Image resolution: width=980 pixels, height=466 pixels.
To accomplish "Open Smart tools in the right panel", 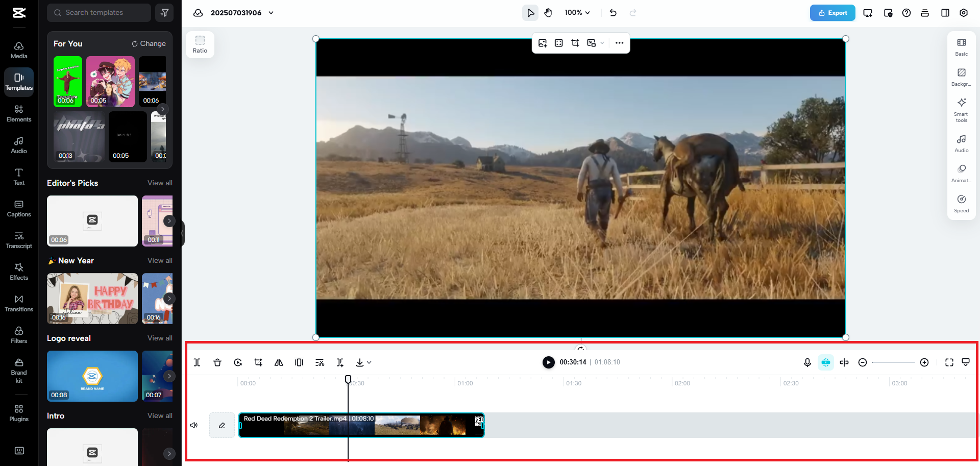I will coord(961,110).
